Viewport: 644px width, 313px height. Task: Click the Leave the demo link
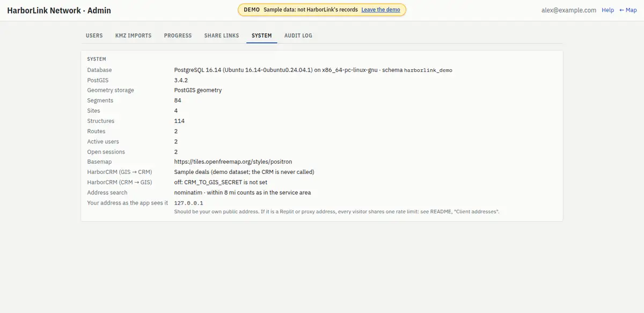(380, 10)
